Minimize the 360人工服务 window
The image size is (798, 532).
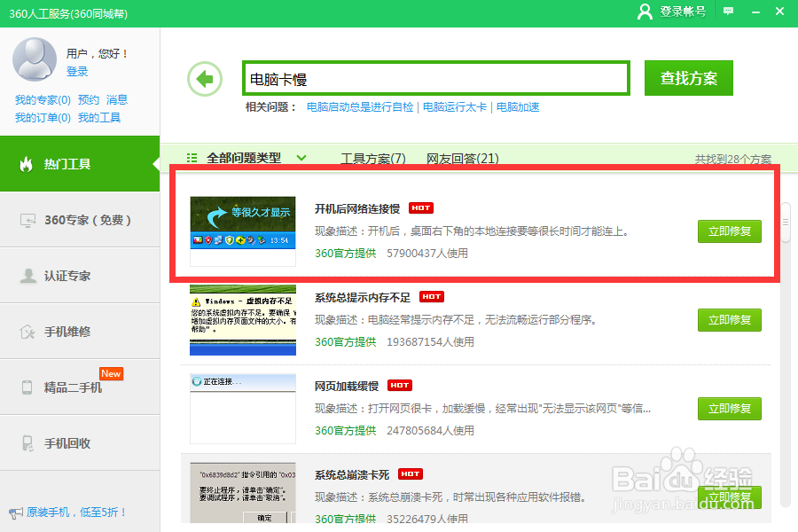[x=755, y=12]
